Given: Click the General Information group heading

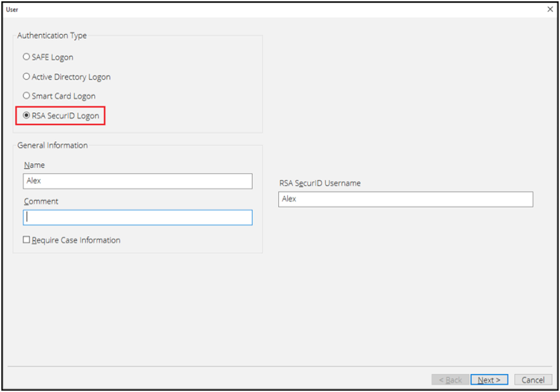Looking at the screenshot, I should coord(52,145).
